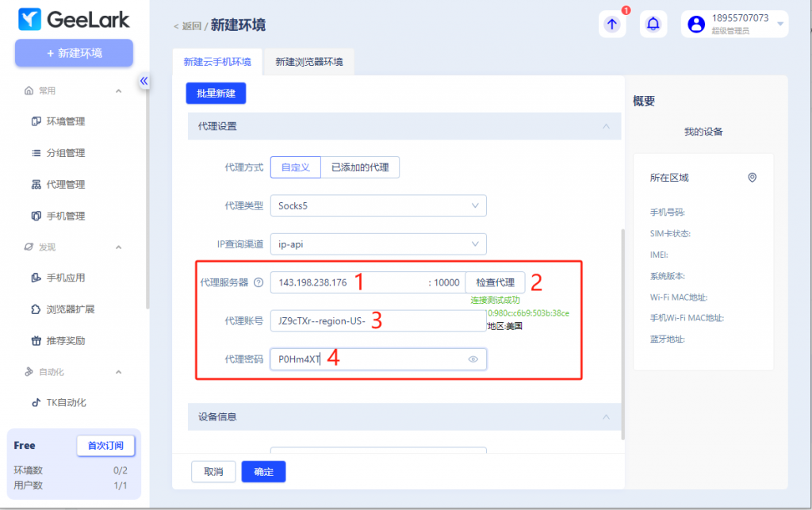The width and height of the screenshot is (812, 510).
Task: Select 自定义 proxy mode
Action: click(x=295, y=167)
